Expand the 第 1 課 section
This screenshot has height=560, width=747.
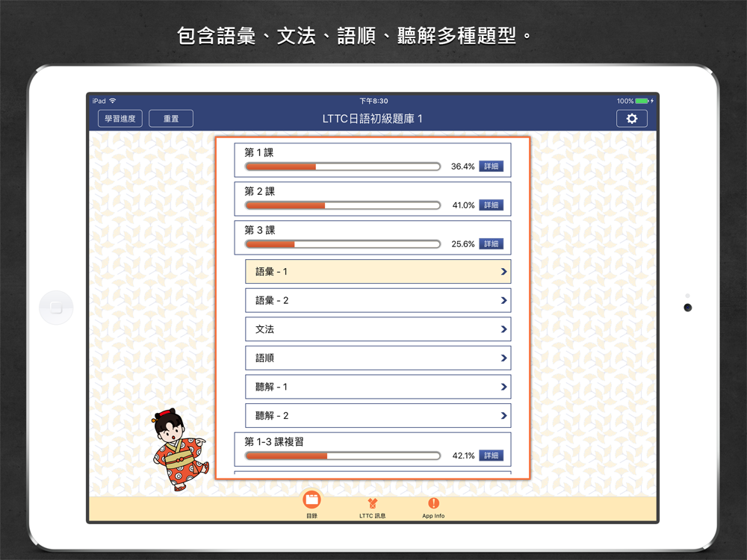click(373, 160)
